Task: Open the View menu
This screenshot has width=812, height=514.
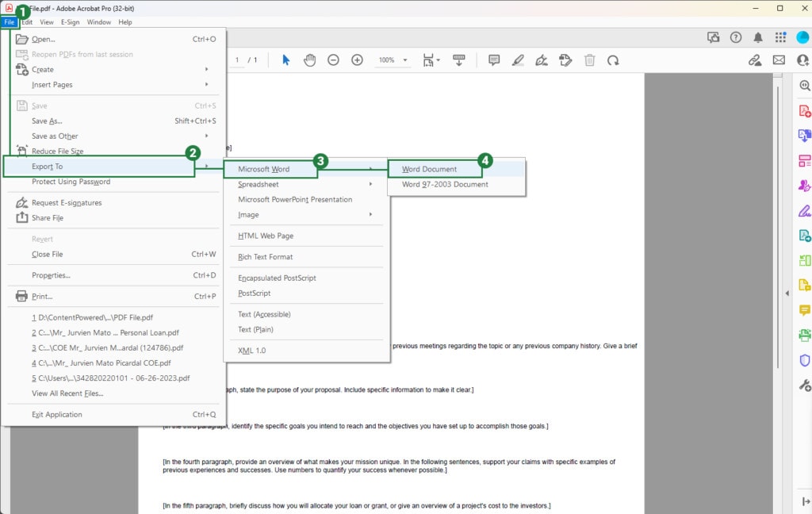Action: 47,21
